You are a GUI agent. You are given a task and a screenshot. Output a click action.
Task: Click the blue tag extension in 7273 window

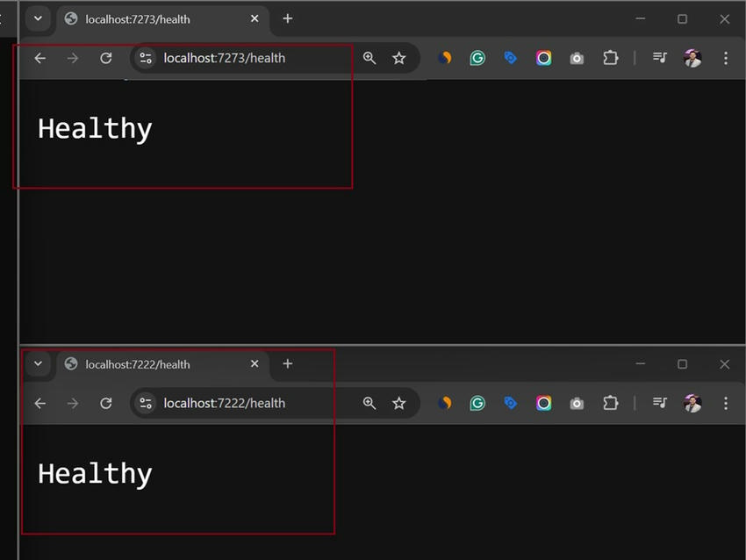[511, 58]
